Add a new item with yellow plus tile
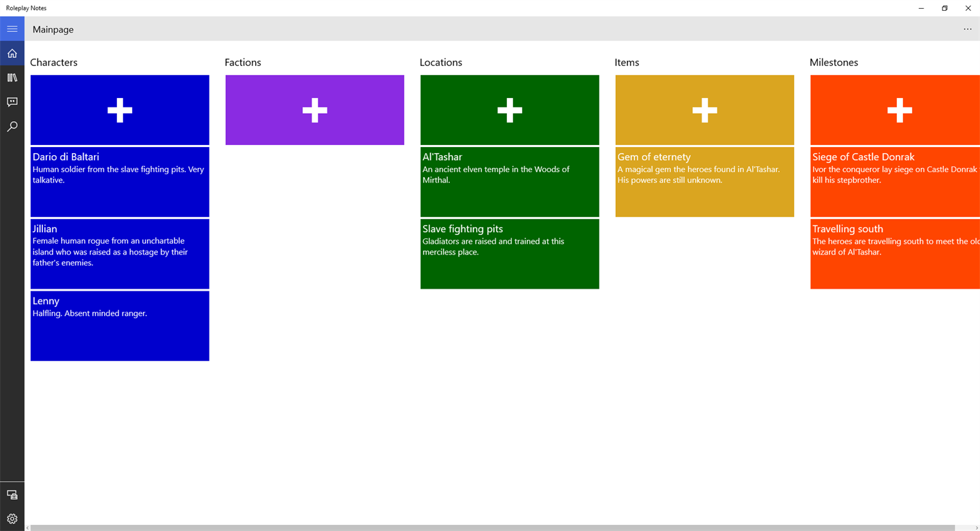Image resolution: width=980 pixels, height=531 pixels. [x=704, y=110]
